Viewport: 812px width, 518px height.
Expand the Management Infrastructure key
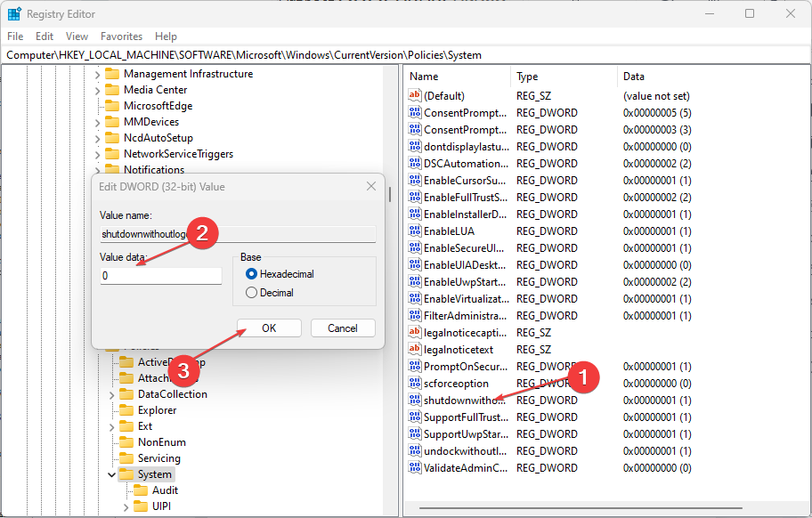point(97,75)
